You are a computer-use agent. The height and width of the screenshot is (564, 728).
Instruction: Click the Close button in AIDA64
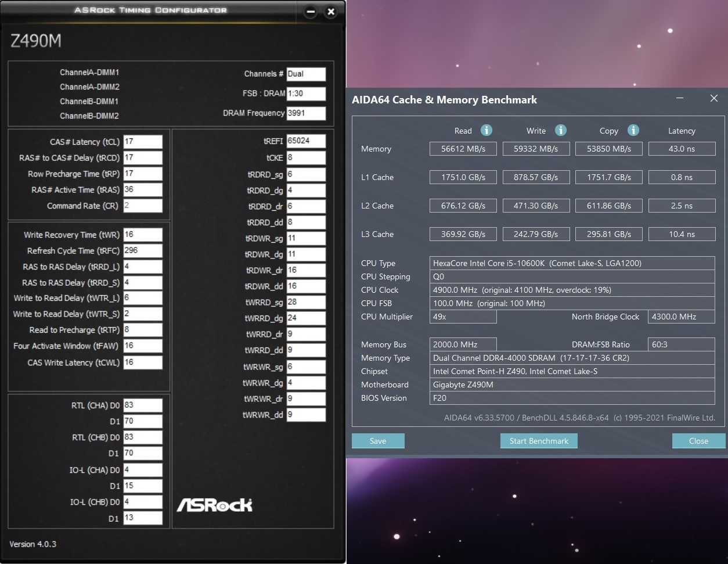[x=698, y=441]
